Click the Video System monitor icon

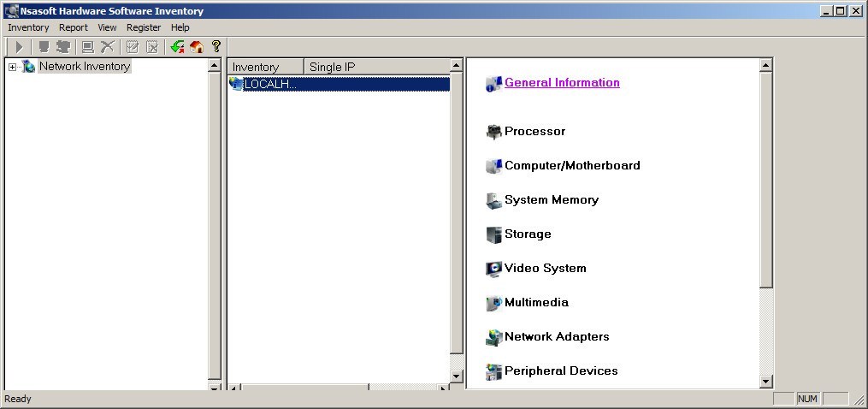point(493,270)
